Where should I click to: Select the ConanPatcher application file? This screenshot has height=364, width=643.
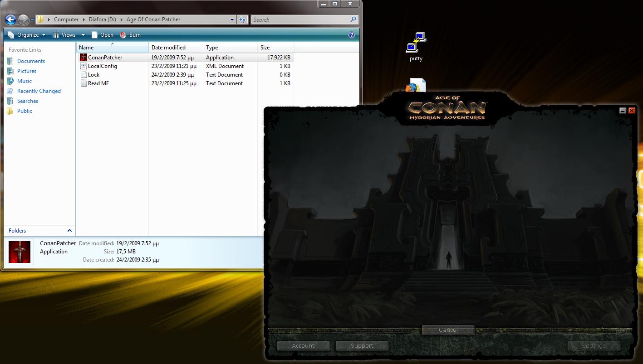[185, 58]
